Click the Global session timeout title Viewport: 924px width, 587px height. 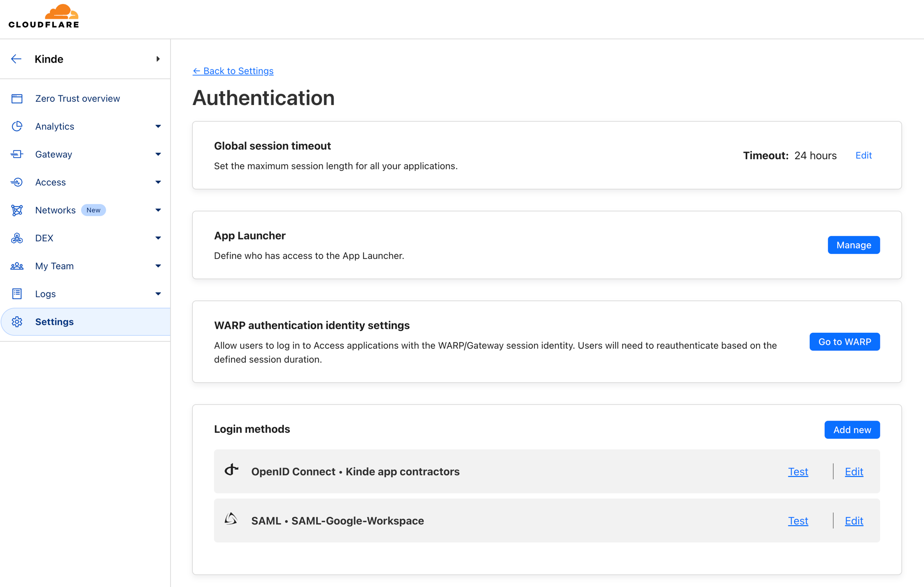pos(272,146)
